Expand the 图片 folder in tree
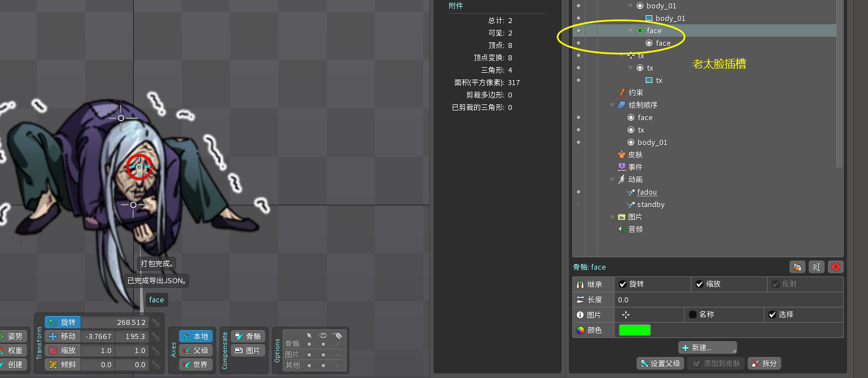Image resolution: width=868 pixels, height=378 pixels. click(613, 217)
